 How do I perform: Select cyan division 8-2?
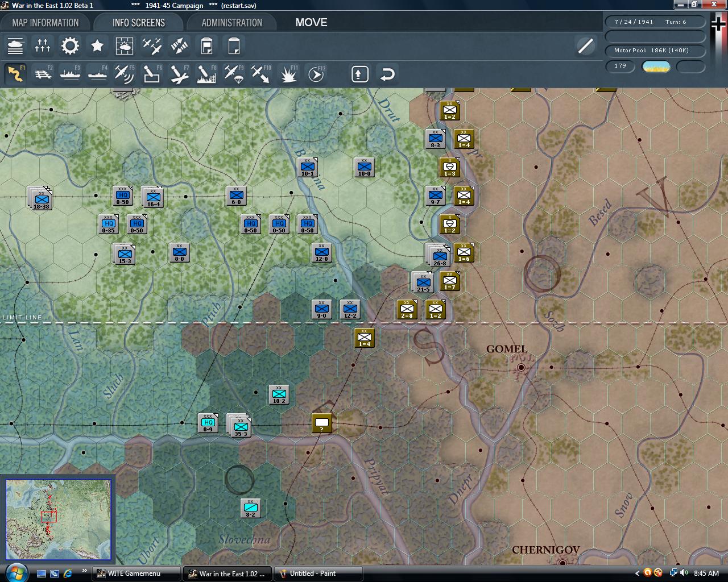(250, 508)
